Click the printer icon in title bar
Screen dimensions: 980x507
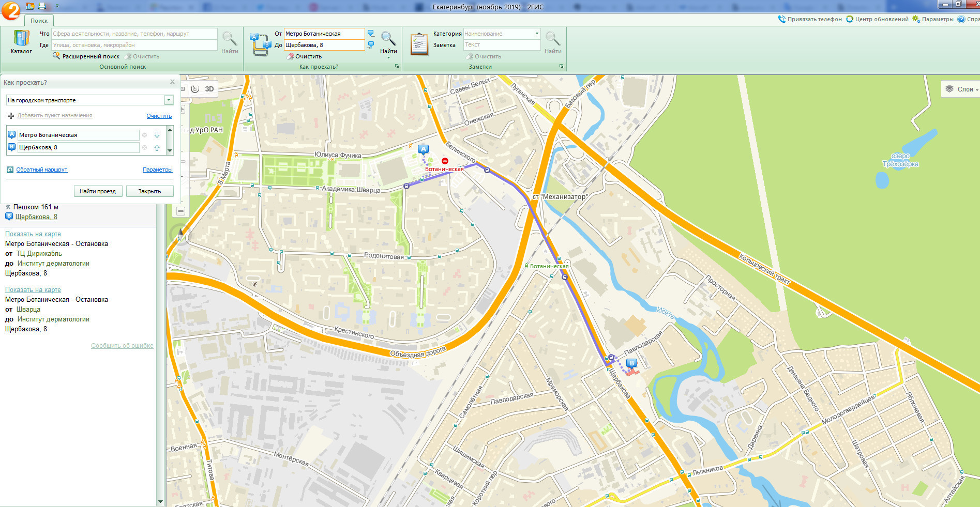tap(42, 6)
